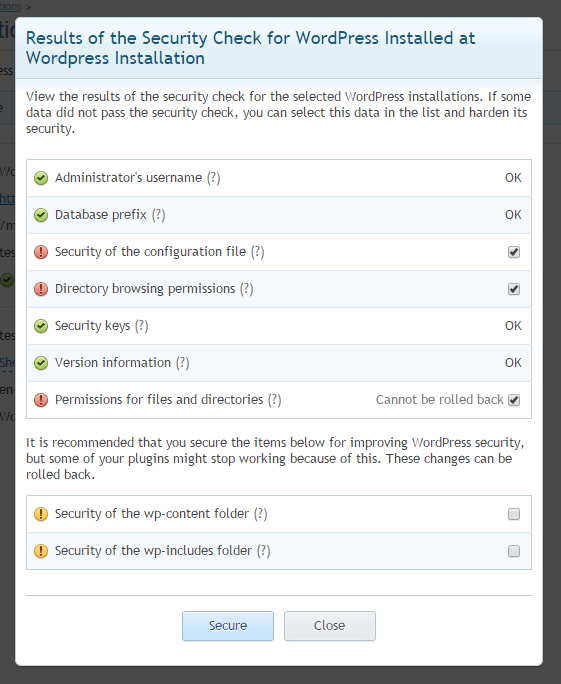
Task: Open help (?) beside Version information
Action: click(x=182, y=363)
